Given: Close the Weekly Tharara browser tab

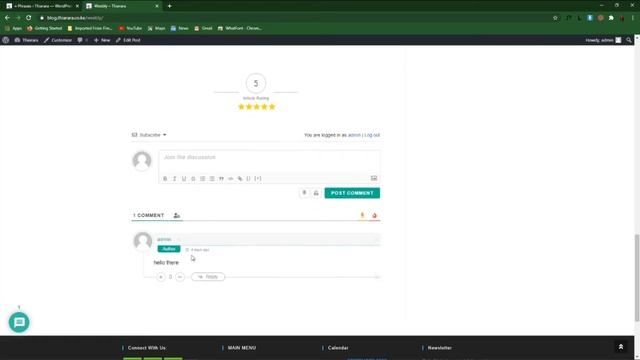Looking at the screenshot, I should pyautogui.click(x=157, y=6).
